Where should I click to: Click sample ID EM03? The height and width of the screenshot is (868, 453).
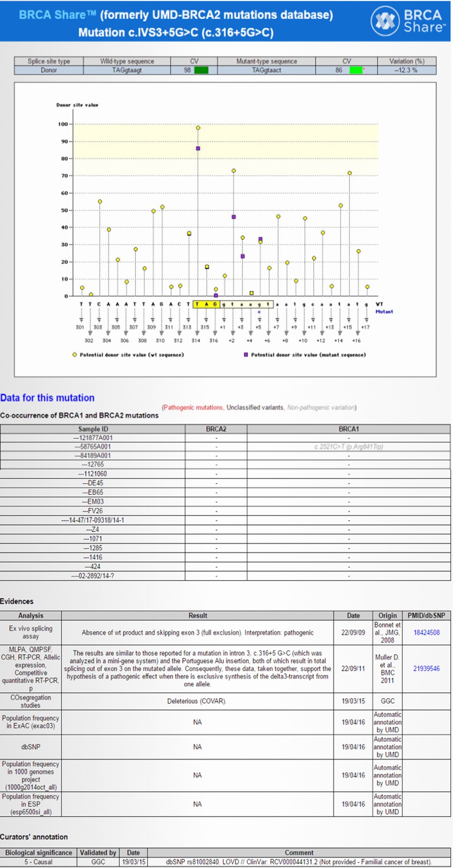[93, 502]
